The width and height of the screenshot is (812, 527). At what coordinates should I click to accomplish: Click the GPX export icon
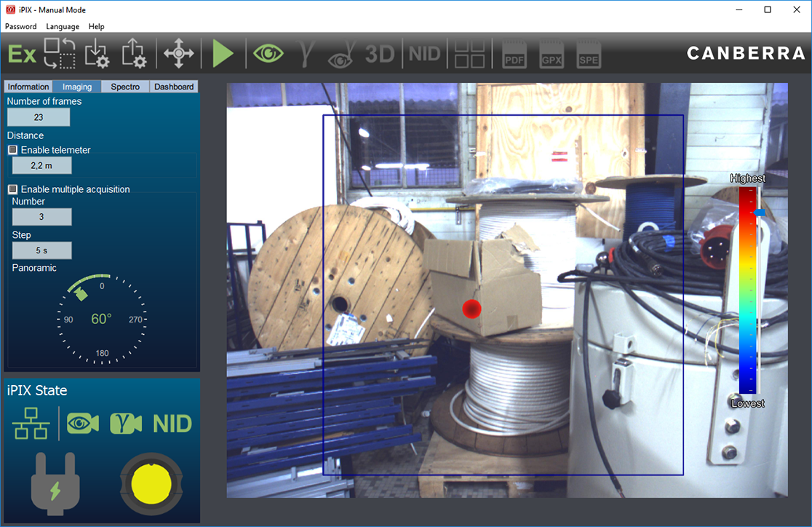click(552, 52)
